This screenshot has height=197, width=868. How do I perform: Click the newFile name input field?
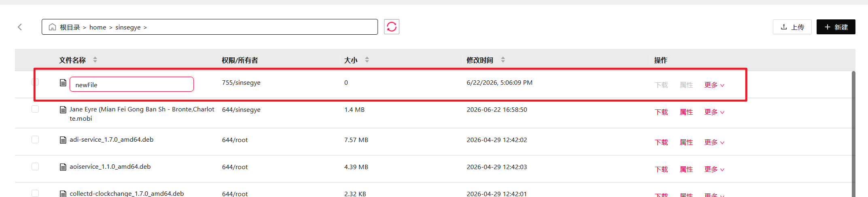pyautogui.click(x=132, y=84)
